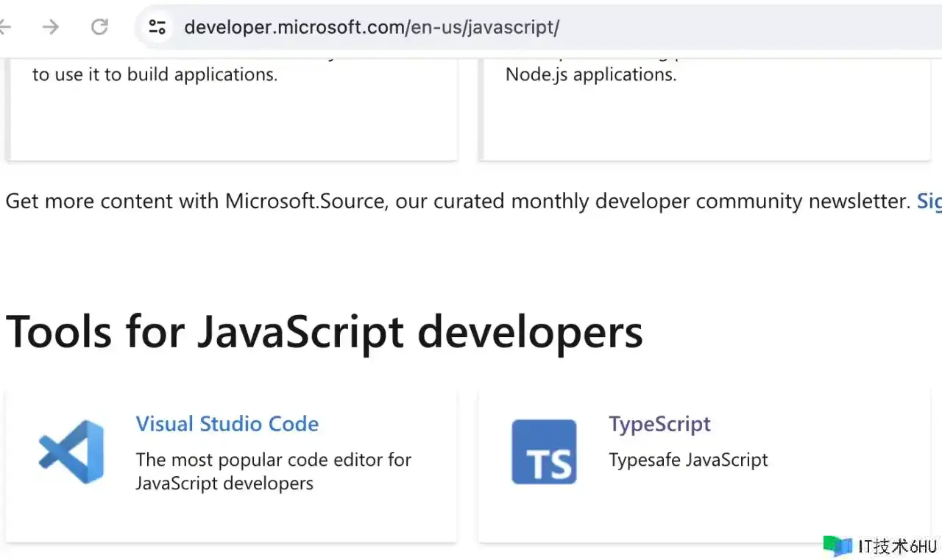Click the Visual Studio Code logo
The height and width of the screenshot is (560, 942).
[x=71, y=452]
